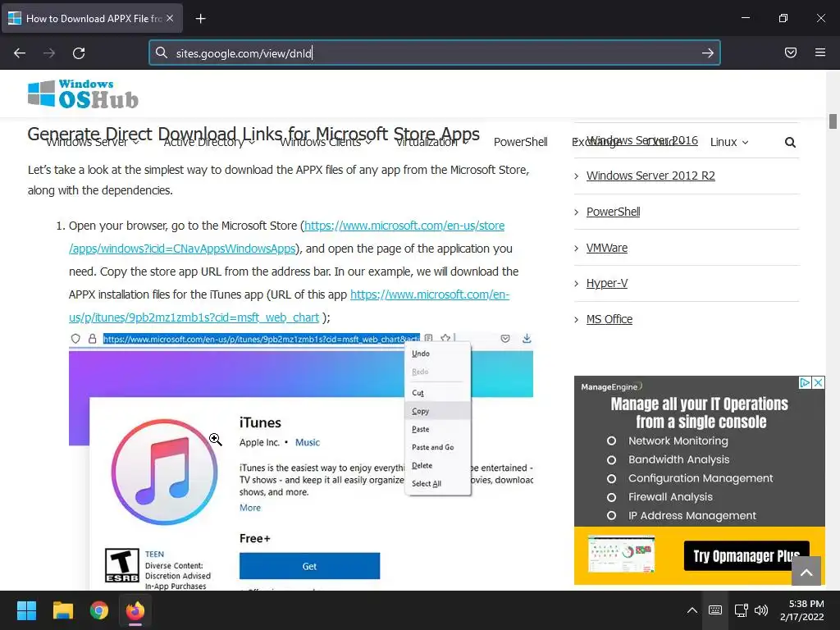Click the volume speaker tray icon
The height and width of the screenshot is (630, 840).
point(760,610)
